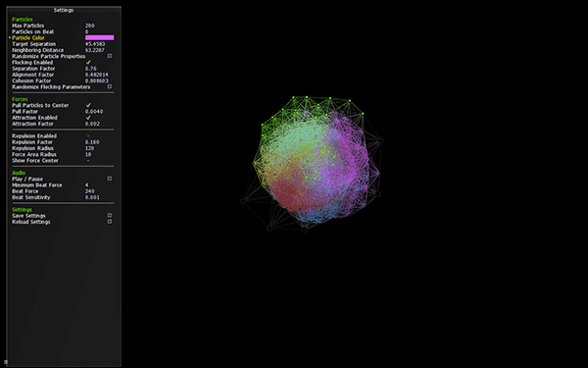Viewport: 588px width, 368px height.
Task: Click the green Audio section header
Action: [x=19, y=173]
